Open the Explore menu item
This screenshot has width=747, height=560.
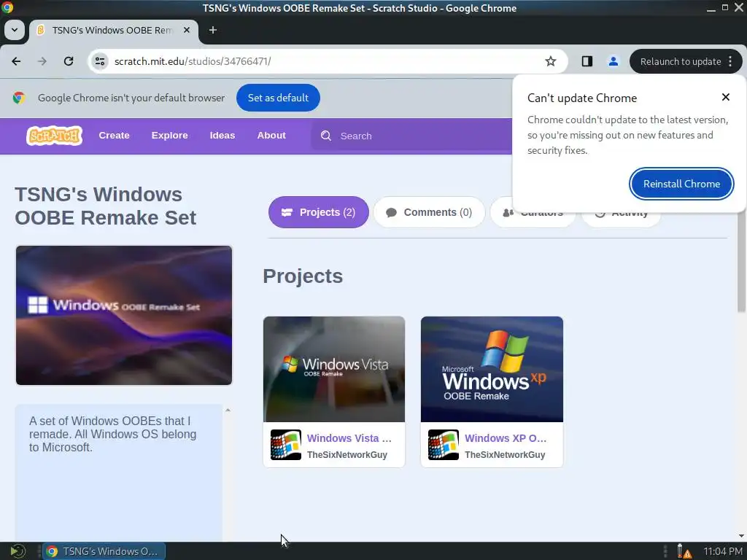[169, 136]
